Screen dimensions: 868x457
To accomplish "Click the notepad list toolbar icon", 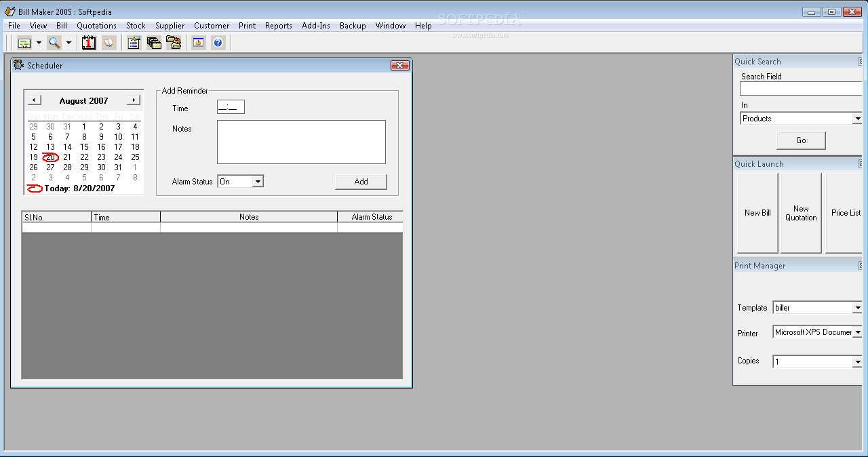I will tap(134, 43).
